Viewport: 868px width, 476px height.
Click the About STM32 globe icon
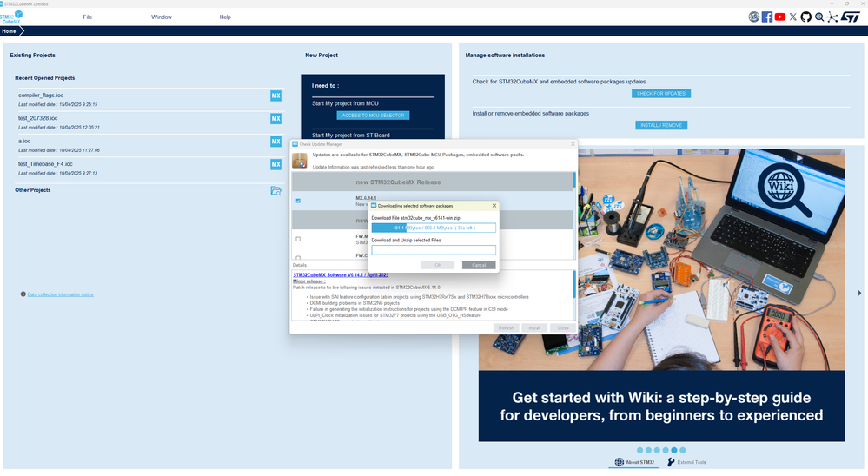[x=619, y=462]
